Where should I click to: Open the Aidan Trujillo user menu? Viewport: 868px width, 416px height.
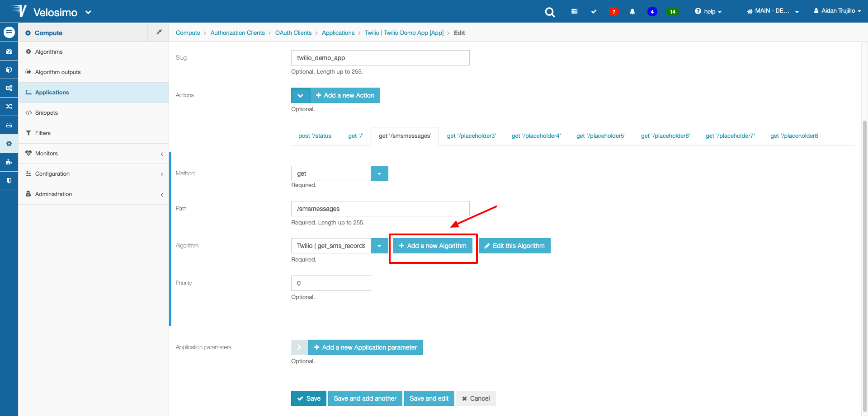pos(837,11)
